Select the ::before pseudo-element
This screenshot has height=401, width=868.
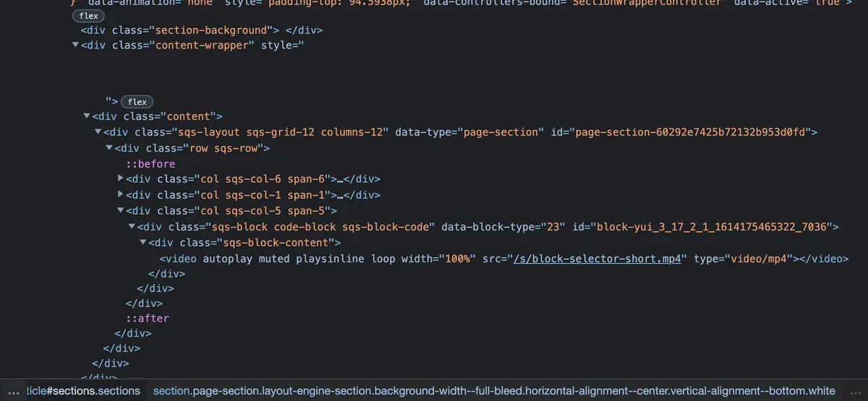click(150, 164)
